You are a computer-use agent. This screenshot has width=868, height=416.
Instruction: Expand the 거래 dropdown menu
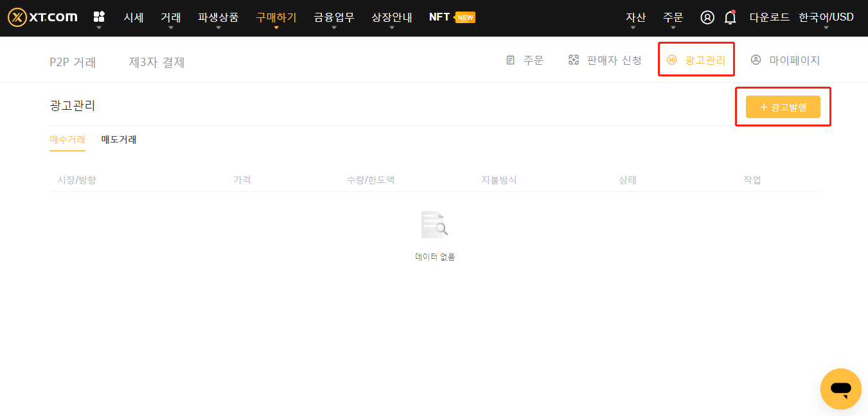click(x=171, y=17)
